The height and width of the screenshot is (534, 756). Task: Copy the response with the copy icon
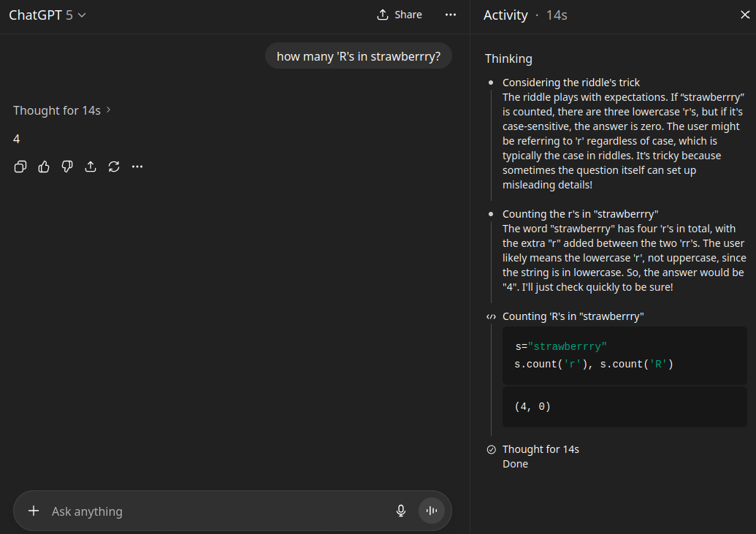click(x=20, y=167)
